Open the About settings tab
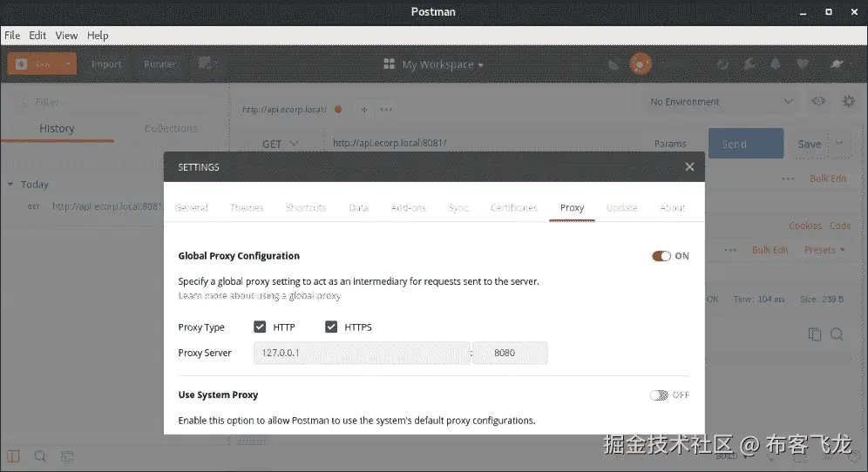The height and width of the screenshot is (472, 868). click(x=673, y=207)
